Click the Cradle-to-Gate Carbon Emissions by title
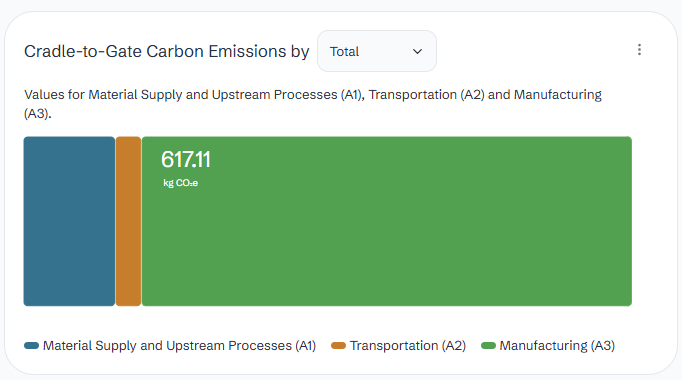The image size is (682, 380). click(x=167, y=51)
